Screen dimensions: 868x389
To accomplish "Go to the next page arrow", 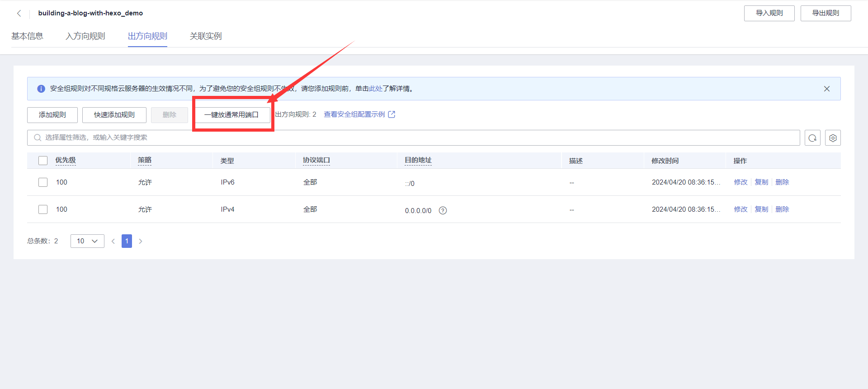I will pyautogui.click(x=141, y=241).
